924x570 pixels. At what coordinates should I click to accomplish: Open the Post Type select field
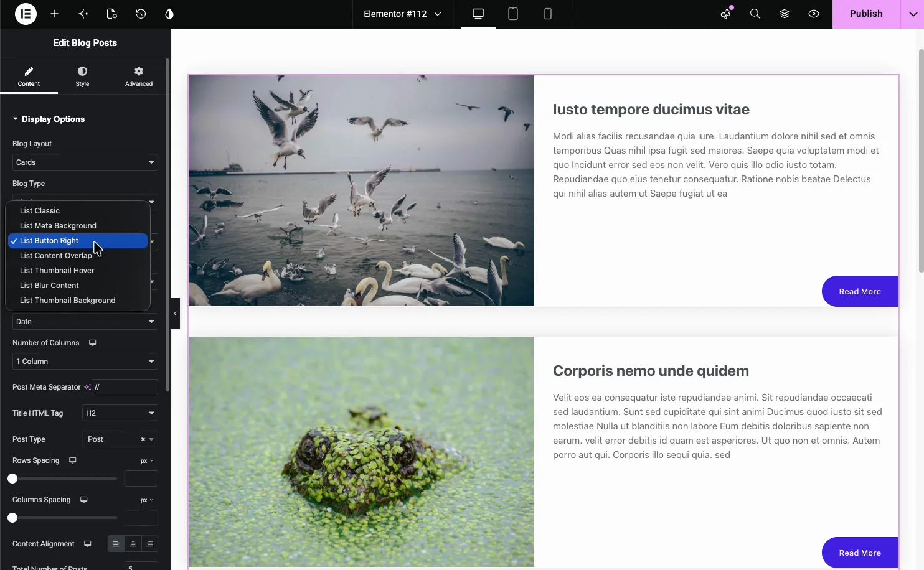coord(120,439)
